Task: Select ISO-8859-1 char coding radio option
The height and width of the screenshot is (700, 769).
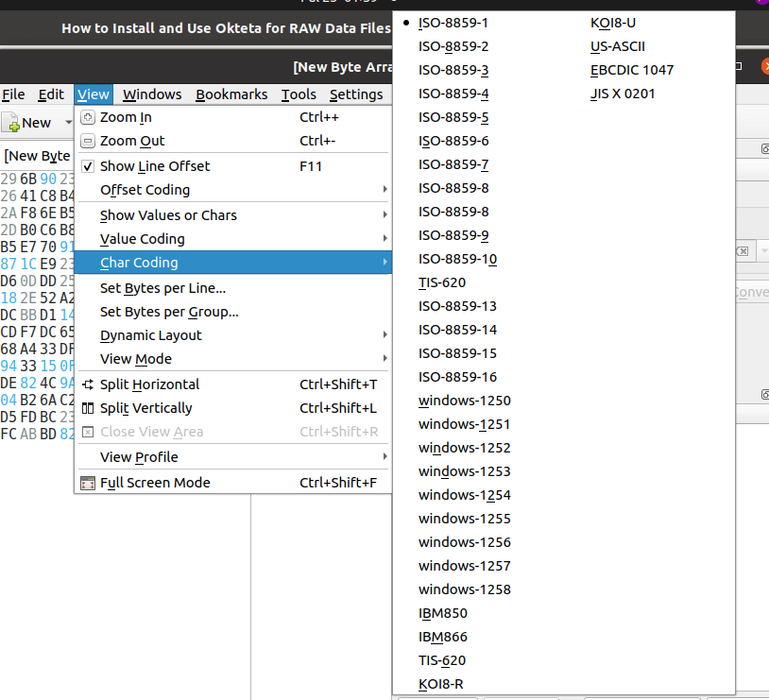Action: pos(453,23)
